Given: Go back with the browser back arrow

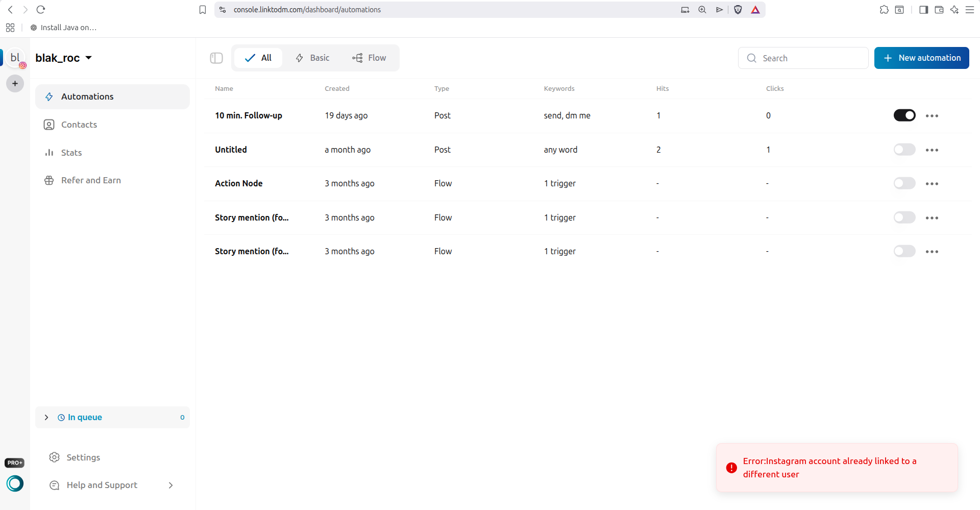Looking at the screenshot, I should (x=10, y=10).
